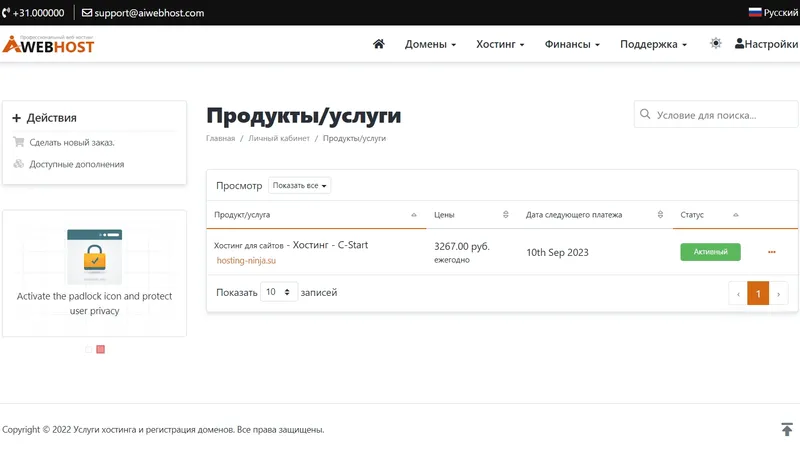Click the search field Условие для поиска
This screenshot has width=800, height=451.
(x=716, y=114)
